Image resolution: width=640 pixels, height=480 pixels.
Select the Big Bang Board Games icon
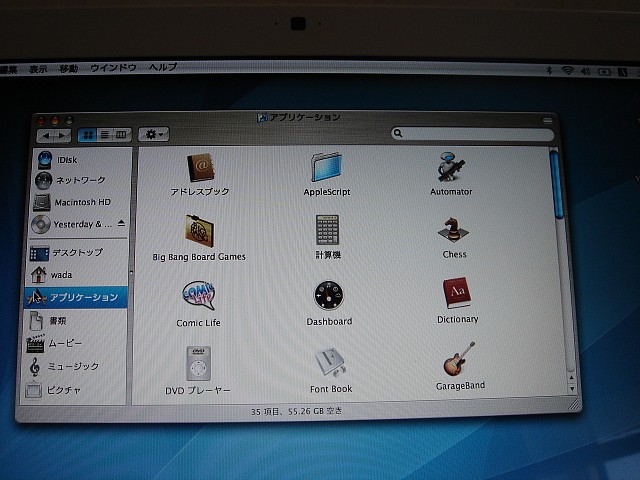point(198,231)
